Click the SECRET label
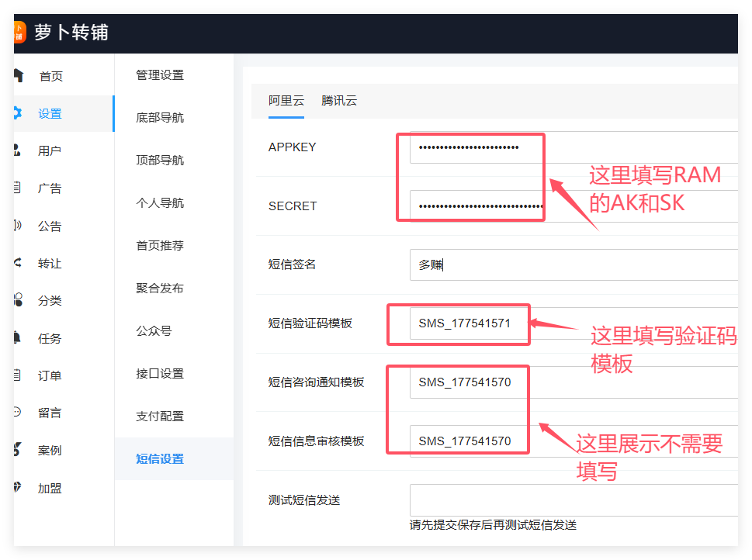 (293, 206)
